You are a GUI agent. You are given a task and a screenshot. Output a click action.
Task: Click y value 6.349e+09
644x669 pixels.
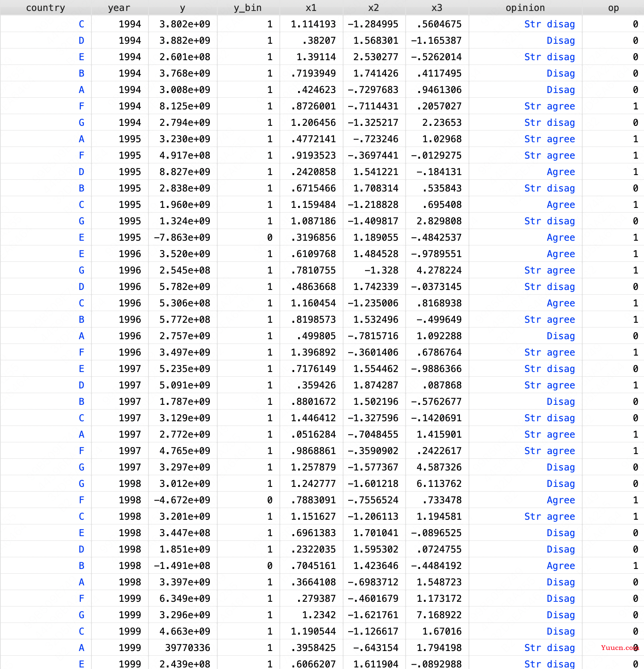point(185,599)
